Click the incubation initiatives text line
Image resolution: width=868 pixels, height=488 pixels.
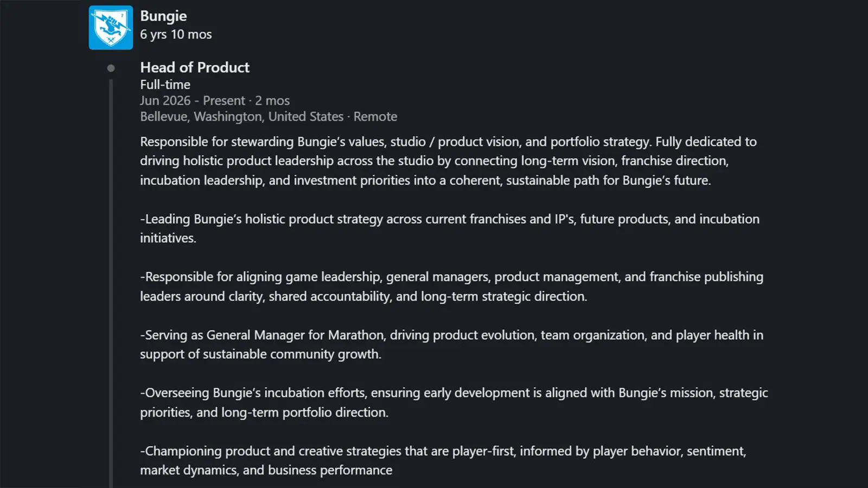(x=168, y=238)
